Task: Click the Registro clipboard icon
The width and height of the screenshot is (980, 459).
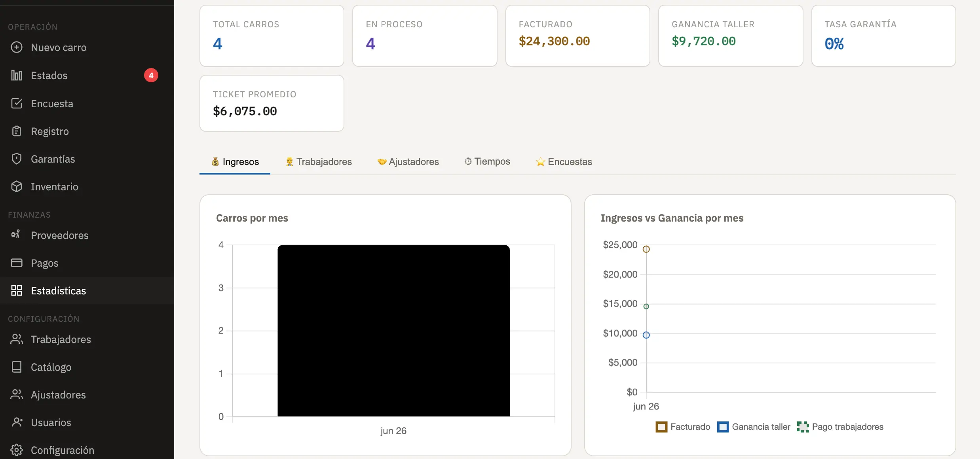Action: pyautogui.click(x=17, y=131)
